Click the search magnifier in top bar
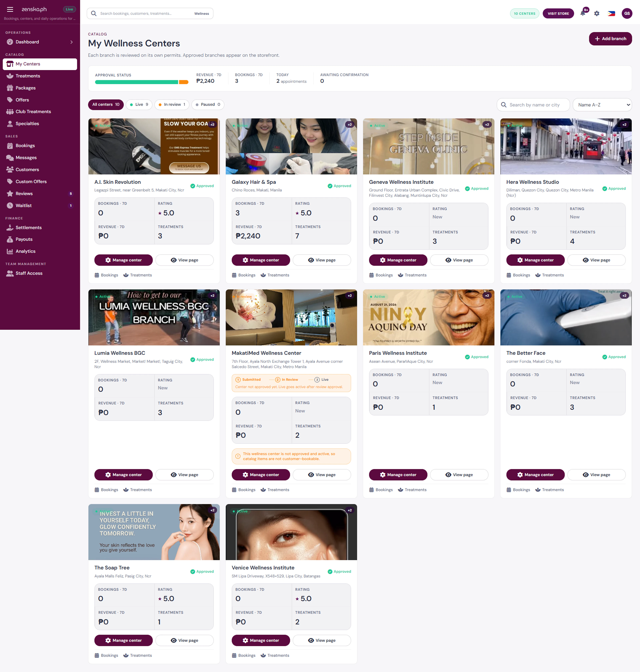The height and width of the screenshot is (672, 640). (94, 14)
